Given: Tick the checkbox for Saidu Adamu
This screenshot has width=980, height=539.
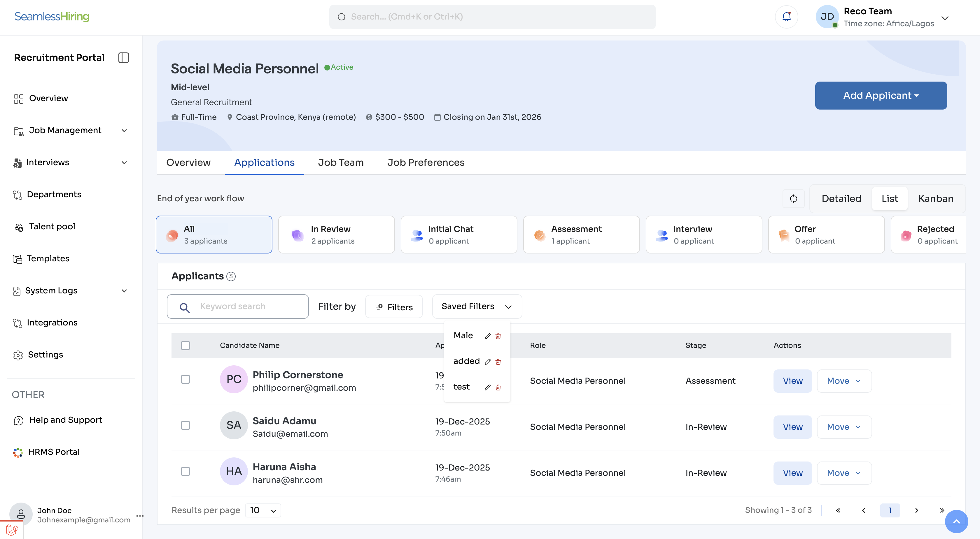Looking at the screenshot, I should point(185,425).
